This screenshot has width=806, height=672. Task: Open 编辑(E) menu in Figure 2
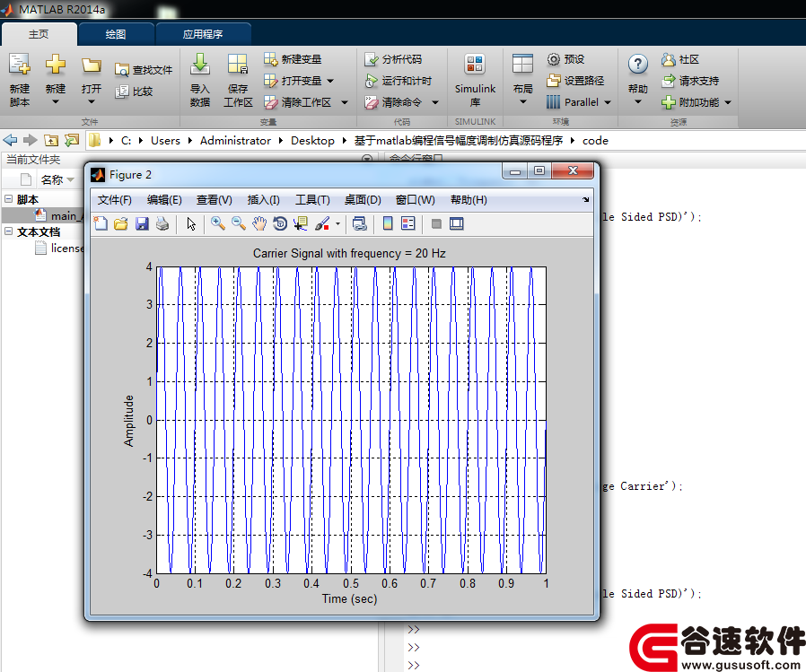click(164, 199)
